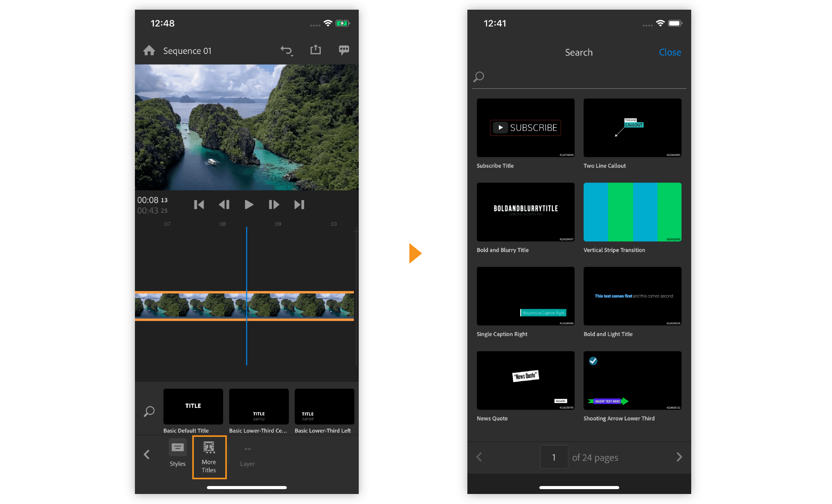Toggle selection of the News Quote template
This screenshot has height=504, width=832.
[525, 380]
